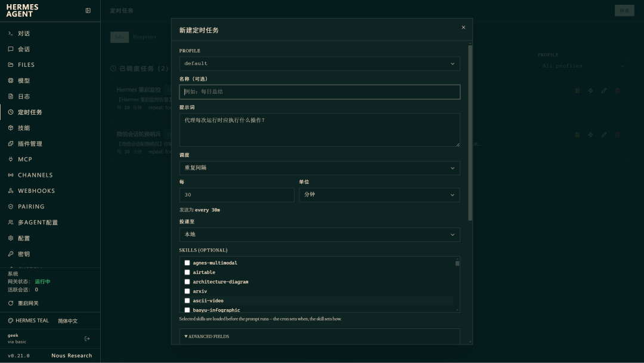Screen dimensions: 644x363
Task: Edit the Hermes 重启监控 job with the pencil icon
Action: 603,90
